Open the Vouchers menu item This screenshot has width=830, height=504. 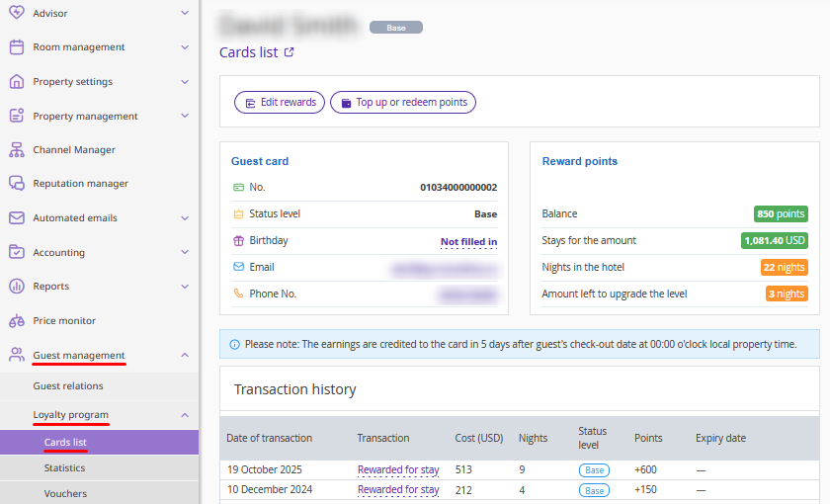pos(65,494)
